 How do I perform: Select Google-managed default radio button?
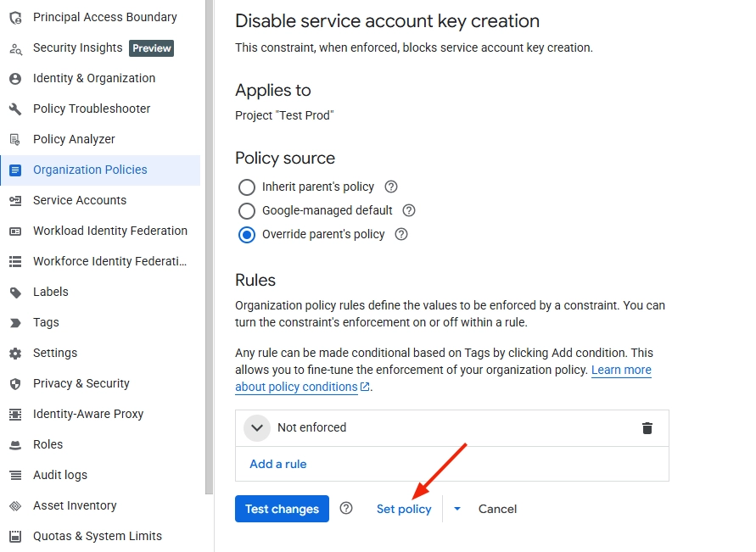tap(247, 210)
